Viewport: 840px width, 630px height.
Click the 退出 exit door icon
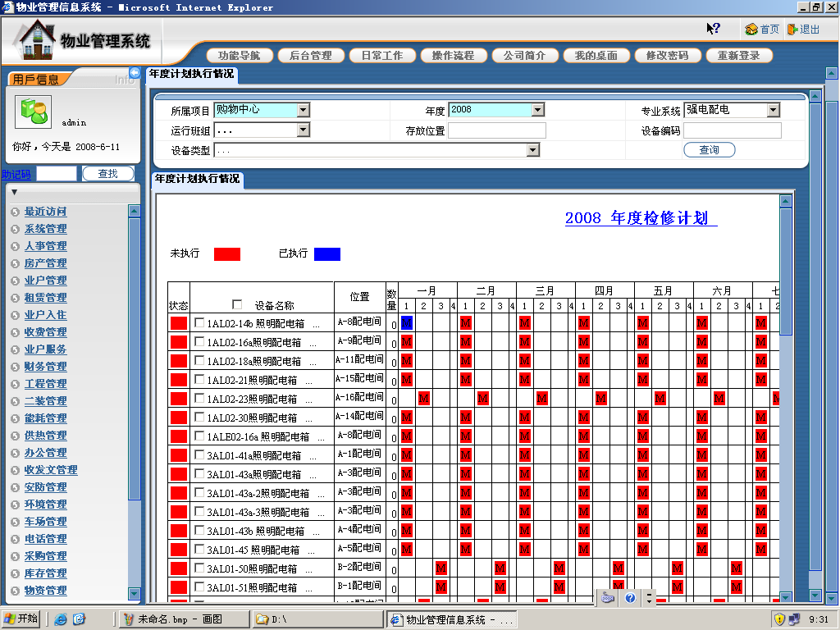tap(792, 30)
